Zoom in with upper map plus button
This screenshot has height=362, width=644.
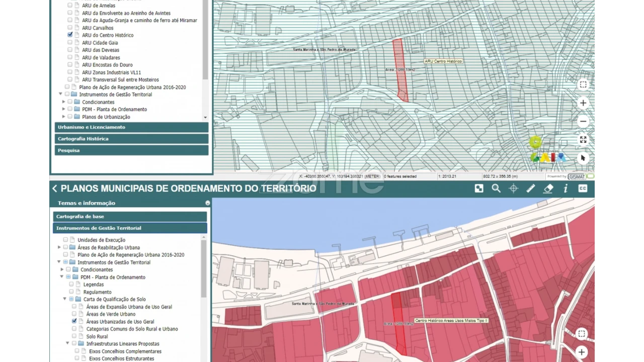click(583, 103)
